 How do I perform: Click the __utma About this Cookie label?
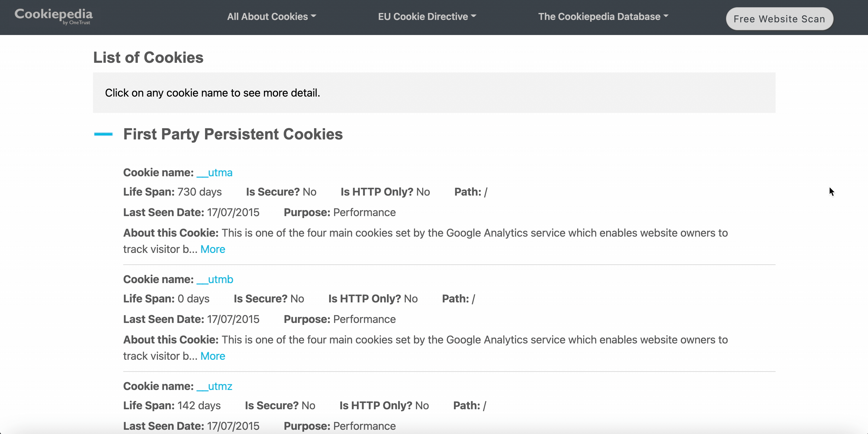coord(171,233)
